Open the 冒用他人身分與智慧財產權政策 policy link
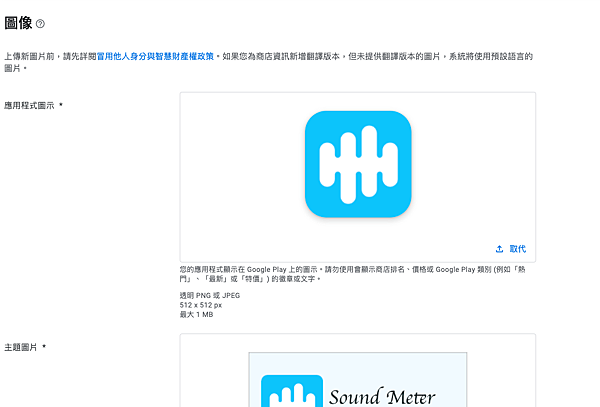The image size is (600, 407). pos(155,57)
